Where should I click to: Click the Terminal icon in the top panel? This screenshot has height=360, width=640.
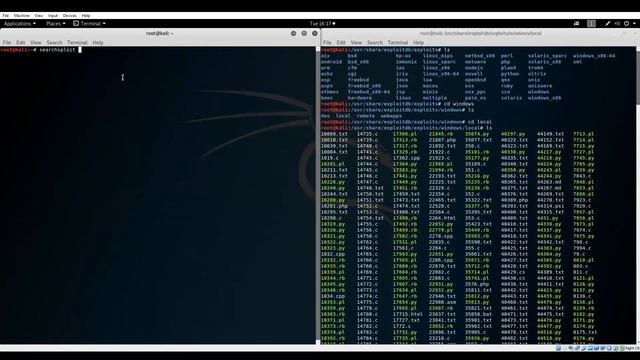coord(76,24)
